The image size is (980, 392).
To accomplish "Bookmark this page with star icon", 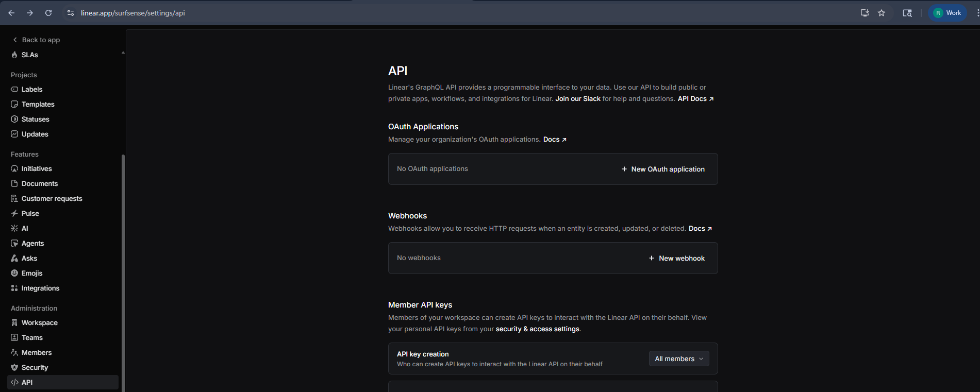I will pyautogui.click(x=882, y=13).
